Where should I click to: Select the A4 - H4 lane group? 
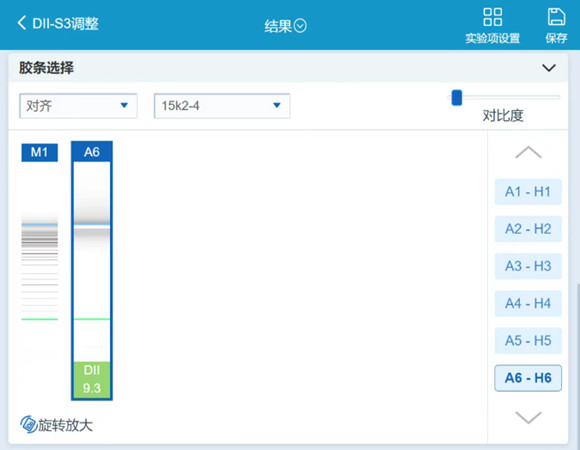(528, 304)
